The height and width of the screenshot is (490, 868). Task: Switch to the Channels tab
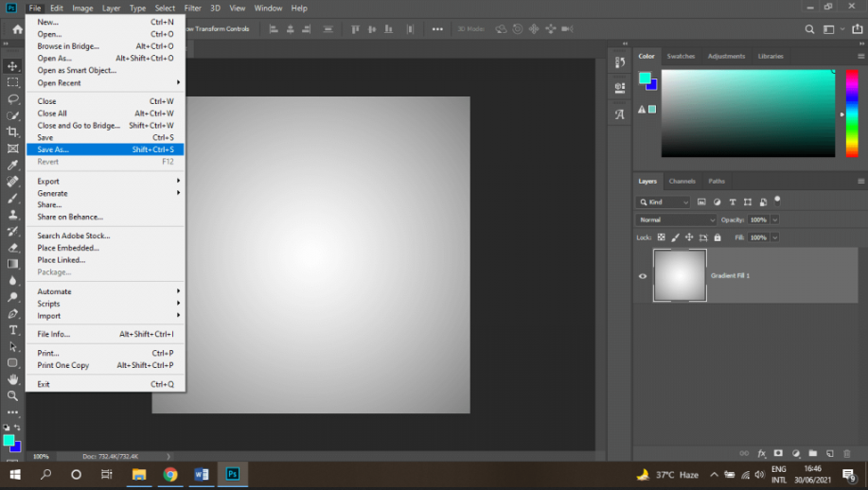tap(682, 182)
